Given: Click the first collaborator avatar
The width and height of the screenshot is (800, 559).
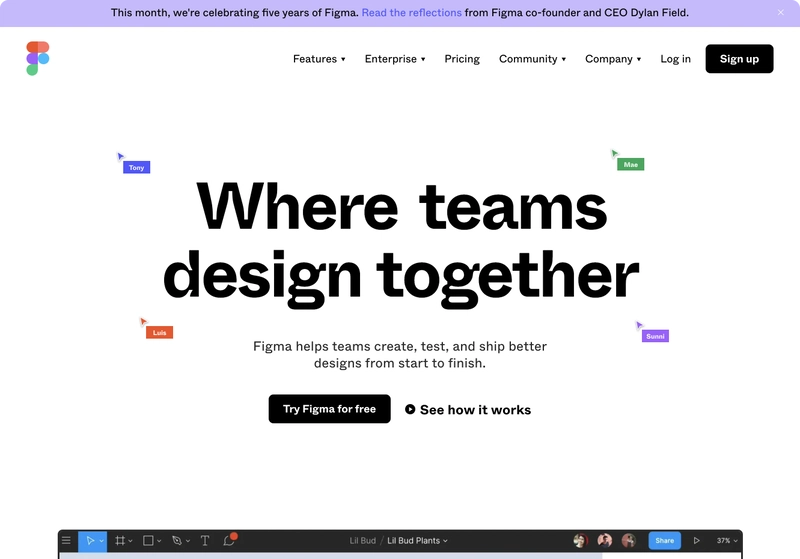Looking at the screenshot, I should click(580, 540).
